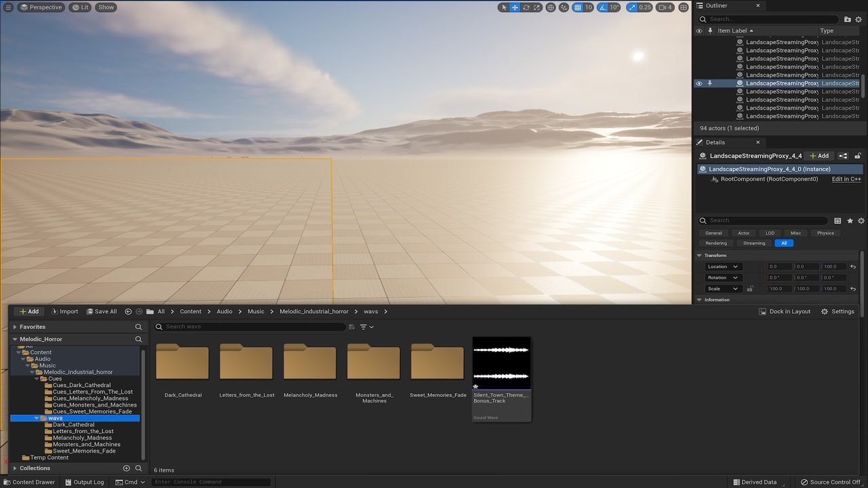Navigate back in Content Browser history

pos(128,311)
